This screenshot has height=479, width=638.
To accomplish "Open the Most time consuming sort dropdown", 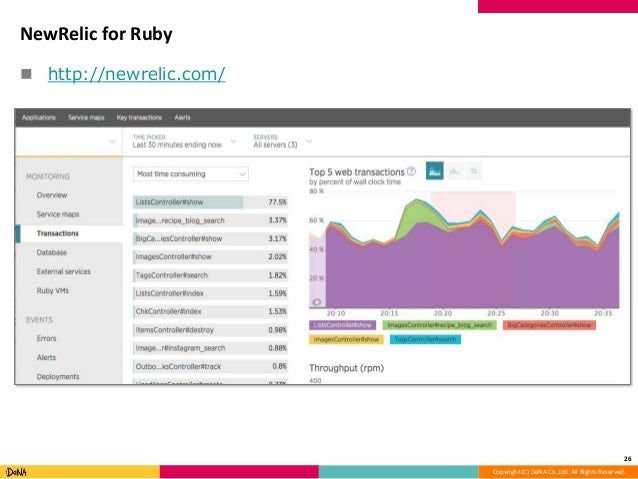I will [x=190, y=174].
